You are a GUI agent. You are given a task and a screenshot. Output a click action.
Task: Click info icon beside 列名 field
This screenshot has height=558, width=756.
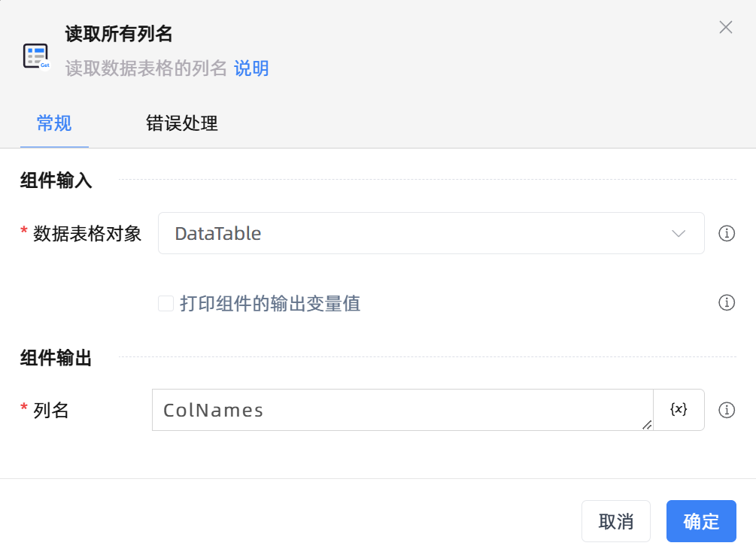(727, 410)
